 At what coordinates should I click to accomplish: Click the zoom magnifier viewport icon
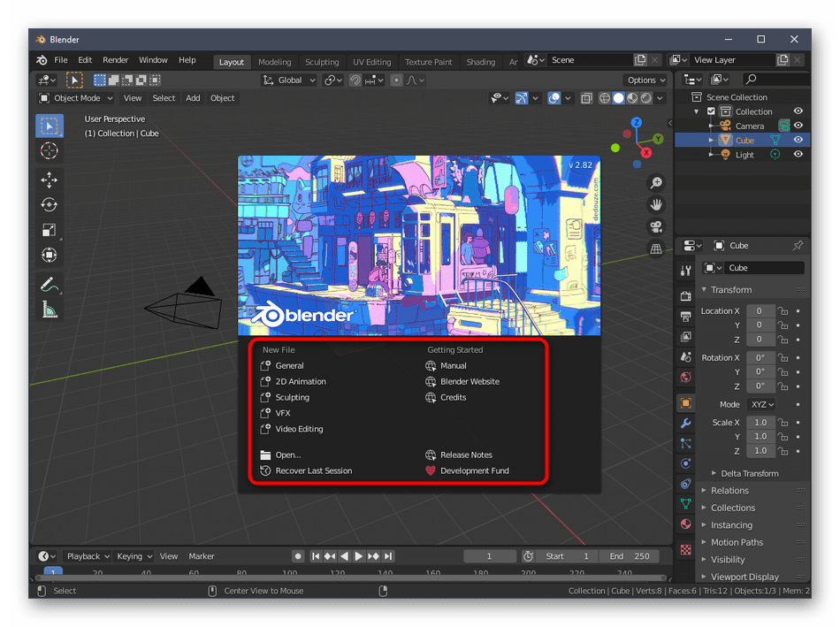tap(656, 183)
